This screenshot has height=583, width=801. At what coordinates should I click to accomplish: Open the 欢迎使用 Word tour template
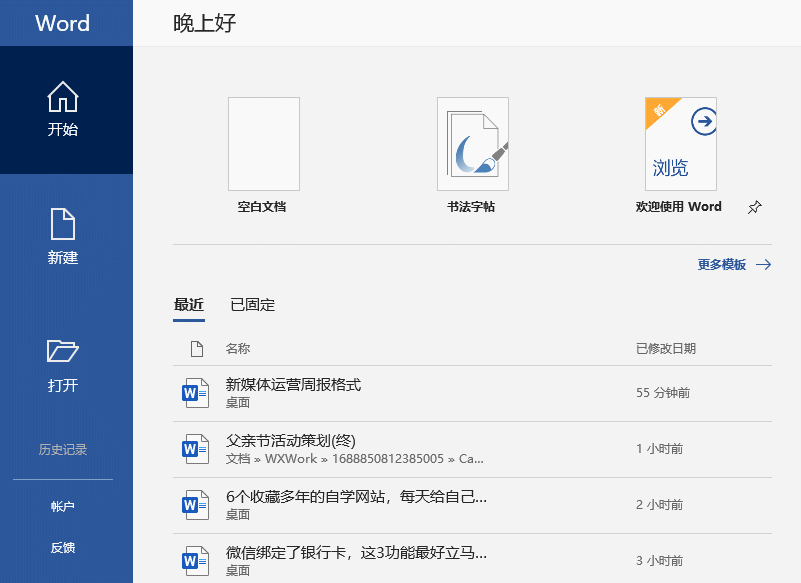pos(680,144)
